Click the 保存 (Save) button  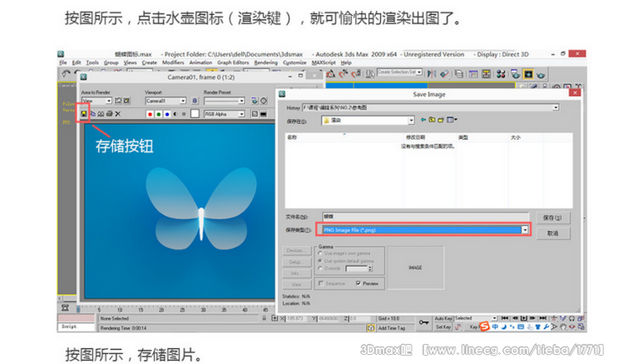point(553,218)
